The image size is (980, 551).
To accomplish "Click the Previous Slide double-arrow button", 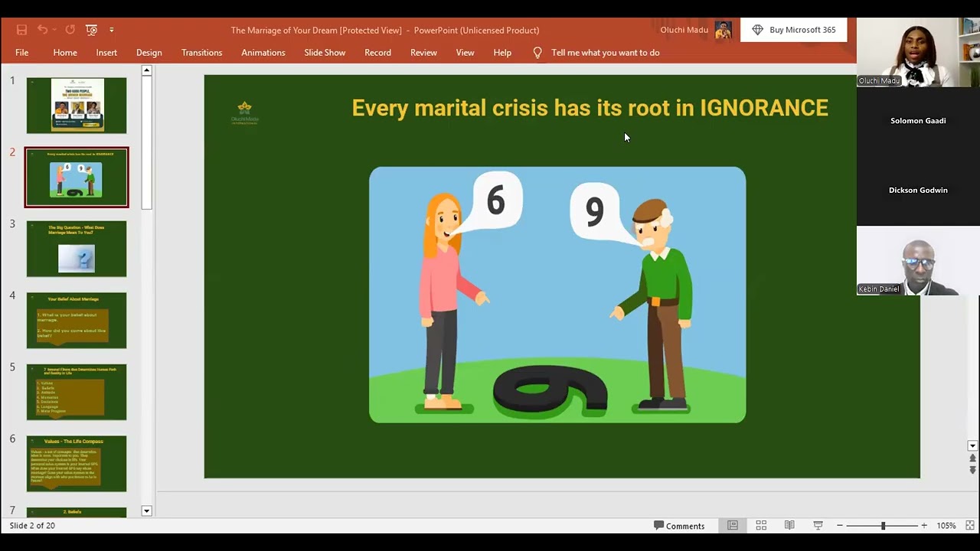I will point(972,458).
